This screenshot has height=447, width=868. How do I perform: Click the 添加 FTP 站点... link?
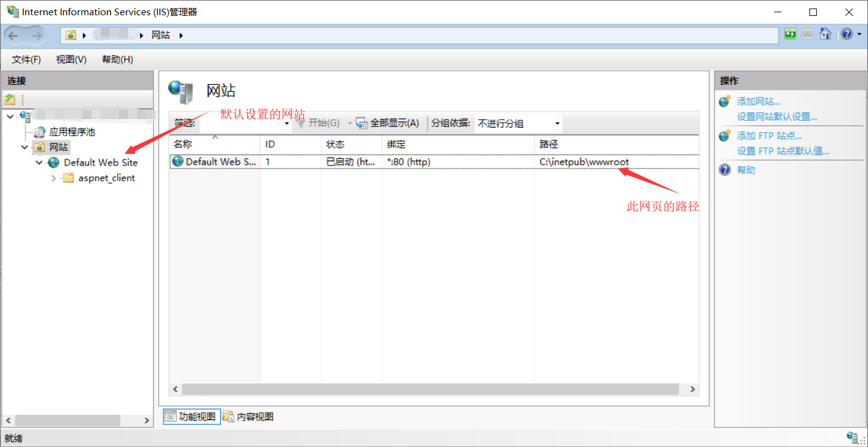click(x=769, y=136)
